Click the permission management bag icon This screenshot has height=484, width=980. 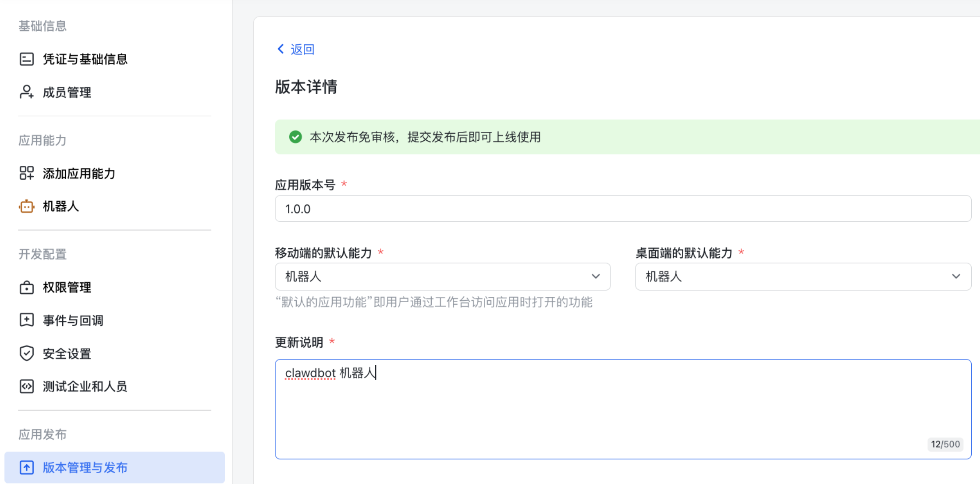pyautogui.click(x=26, y=288)
